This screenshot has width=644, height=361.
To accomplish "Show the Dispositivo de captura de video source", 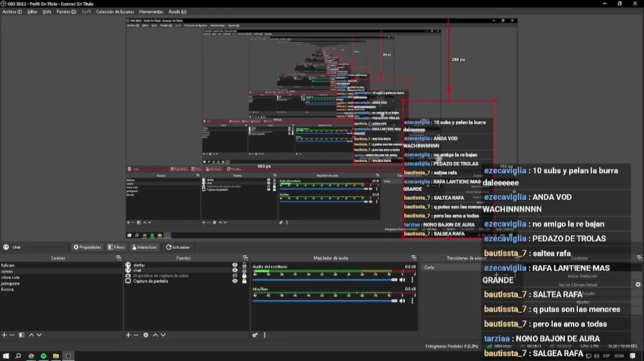I will [x=235, y=276].
